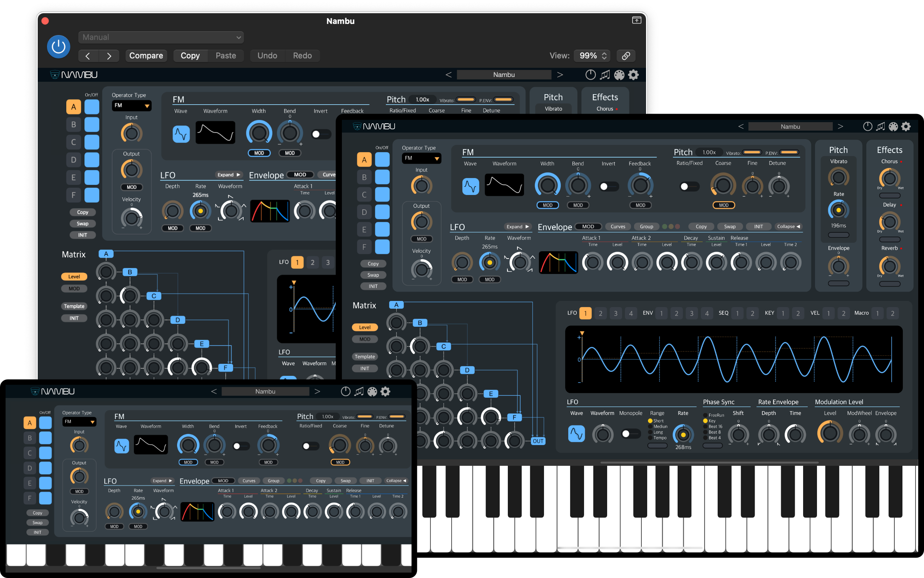Open the View 99% zoom selector
924x578 pixels.
tap(593, 55)
